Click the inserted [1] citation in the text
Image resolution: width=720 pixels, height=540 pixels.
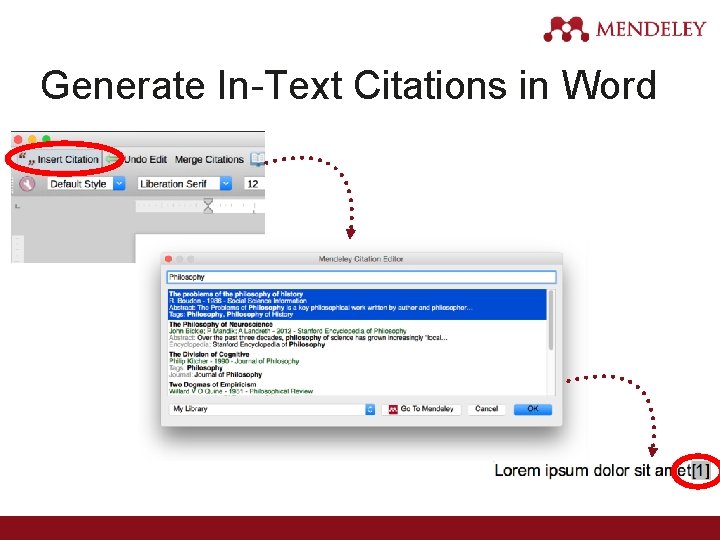point(701,471)
